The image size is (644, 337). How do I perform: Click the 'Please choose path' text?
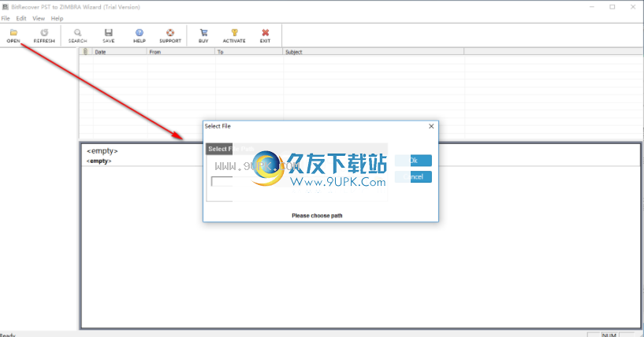point(317,216)
